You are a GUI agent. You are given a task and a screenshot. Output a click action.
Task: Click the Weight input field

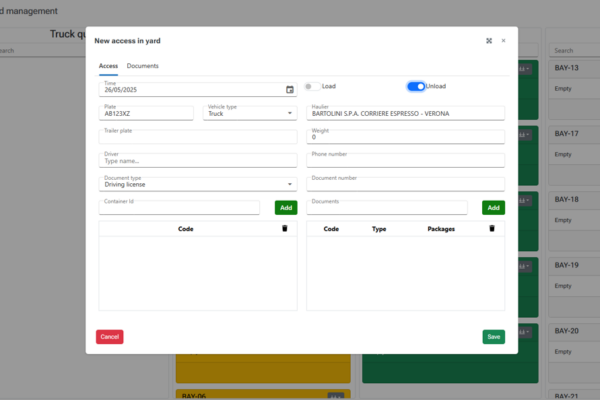pos(405,136)
